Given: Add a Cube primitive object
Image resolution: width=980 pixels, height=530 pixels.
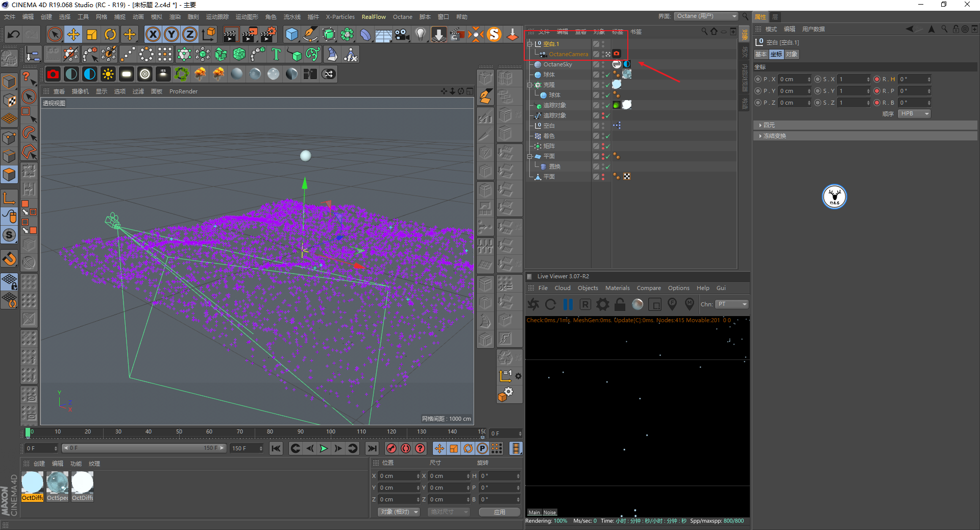Looking at the screenshot, I should pos(291,35).
